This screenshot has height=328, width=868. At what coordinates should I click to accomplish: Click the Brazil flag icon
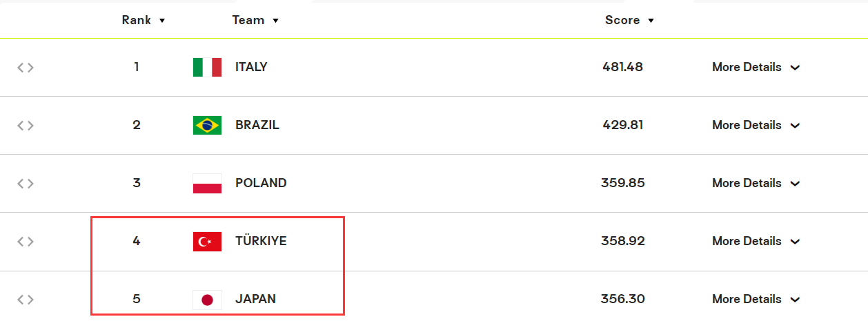pyautogui.click(x=207, y=125)
